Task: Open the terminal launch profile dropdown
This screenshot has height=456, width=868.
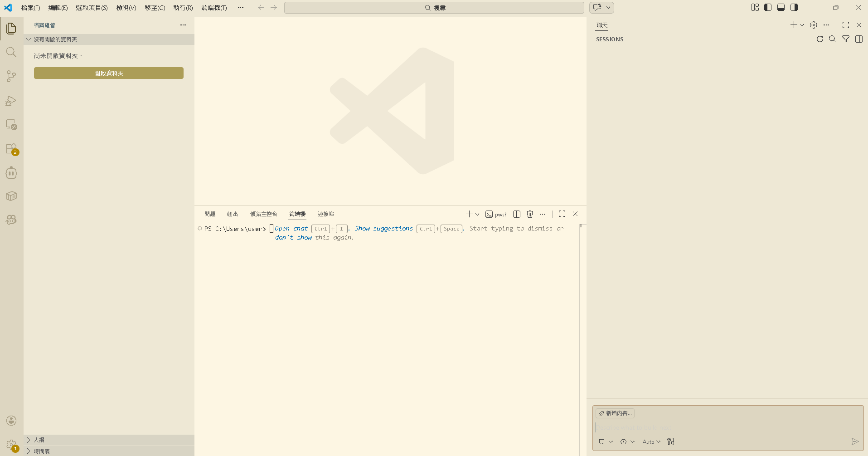Action: click(x=477, y=214)
